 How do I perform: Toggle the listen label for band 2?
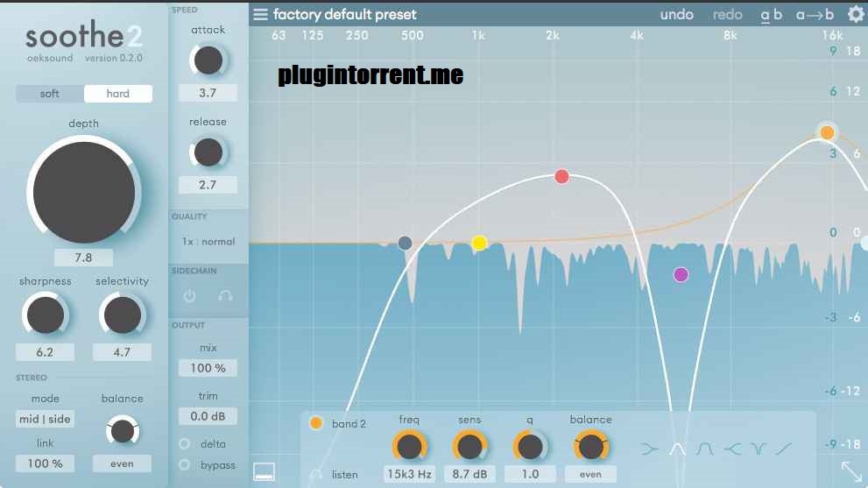(x=345, y=475)
